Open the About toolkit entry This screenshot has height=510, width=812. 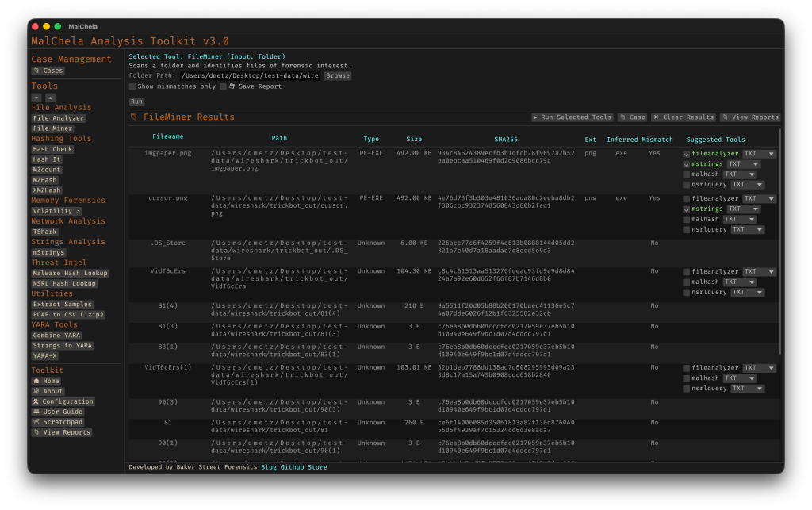48,392
